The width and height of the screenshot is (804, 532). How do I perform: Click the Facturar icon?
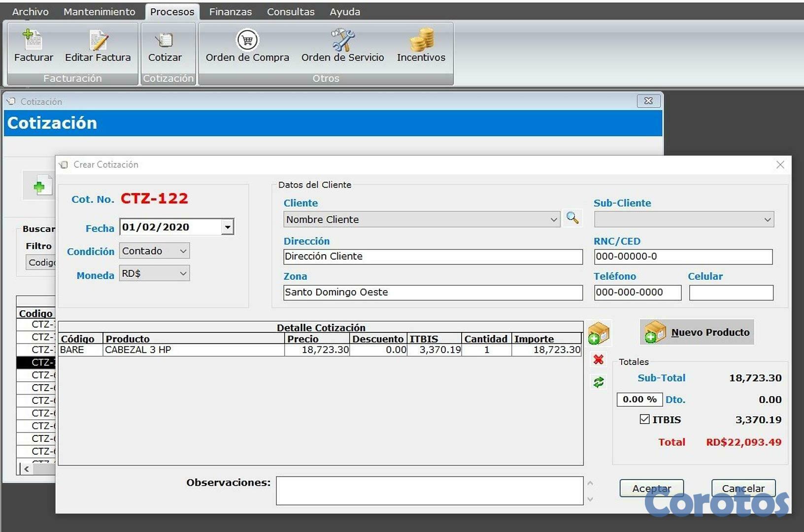[x=33, y=44]
